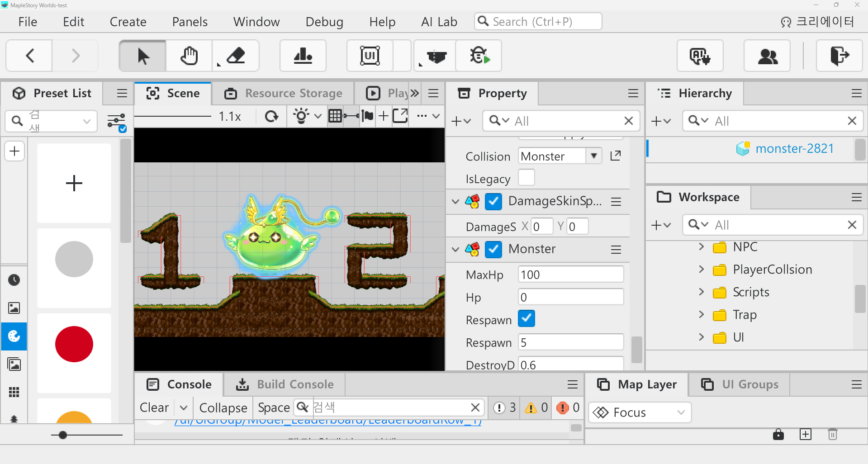868x464 pixels.
Task: Expand the Scripts folder
Action: point(701,292)
